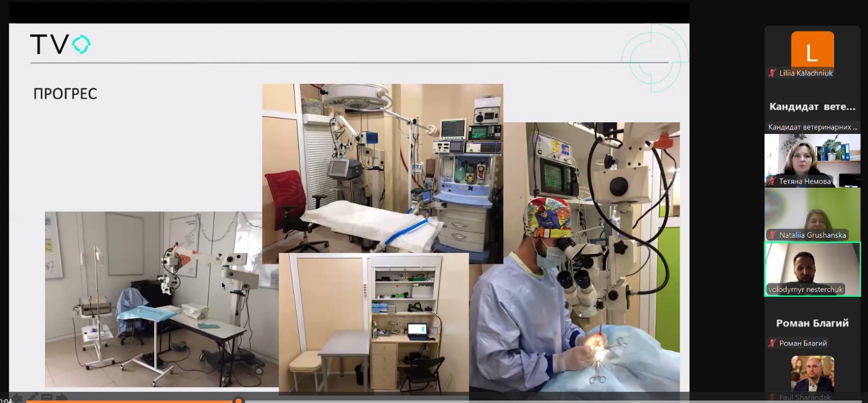Click the Кандидат вете... participant name tile
The height and width of the screenshot is (403, 868).
point(813,107)
